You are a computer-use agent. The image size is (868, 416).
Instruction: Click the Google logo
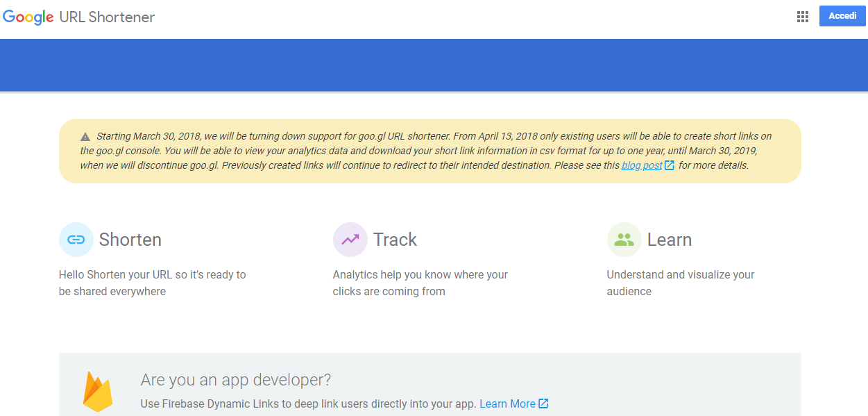(x=28, y=17)
